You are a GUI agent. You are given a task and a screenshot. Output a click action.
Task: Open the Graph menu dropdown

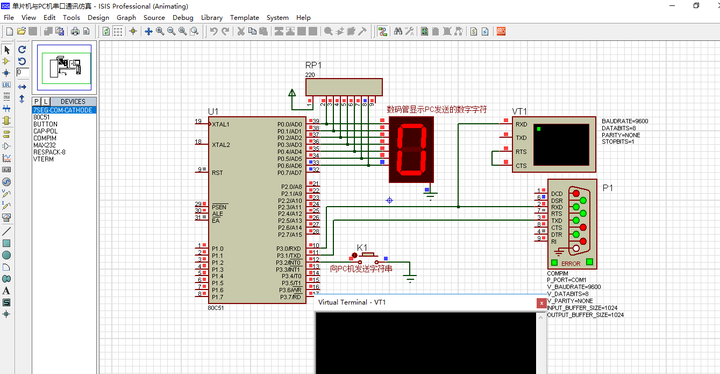pyautogui.click(x=126, y=17)
